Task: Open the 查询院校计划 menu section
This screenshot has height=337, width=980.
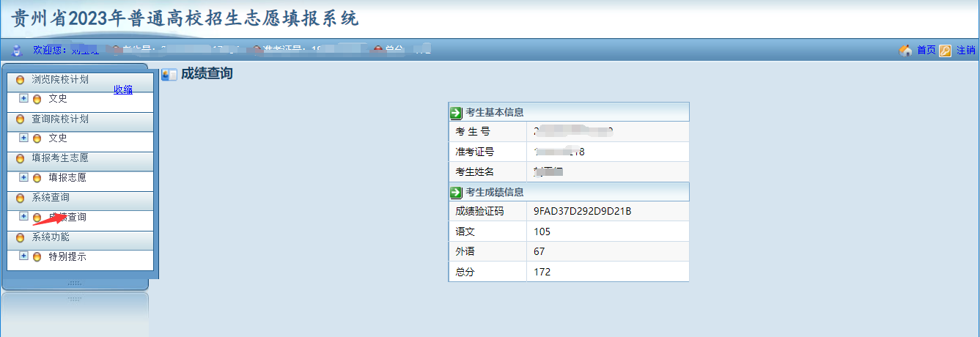Action: 59,119
